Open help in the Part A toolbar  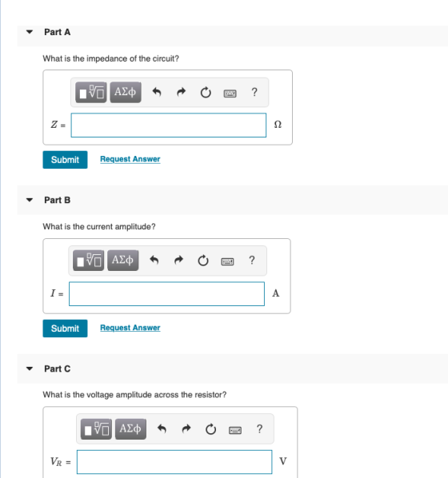pos(254,92)
